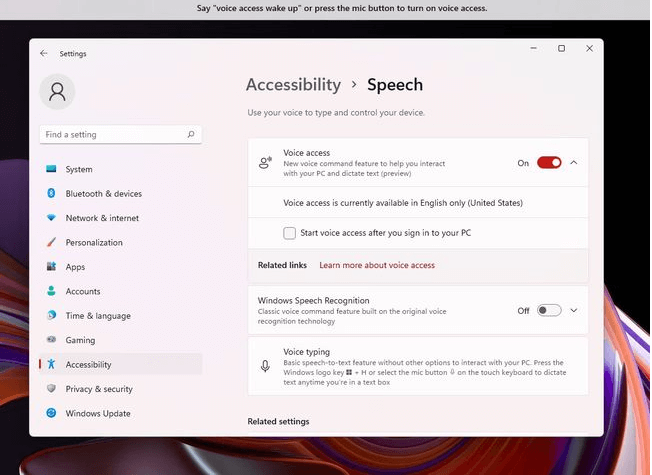Click the Voice access person icon

coord(265,163)
